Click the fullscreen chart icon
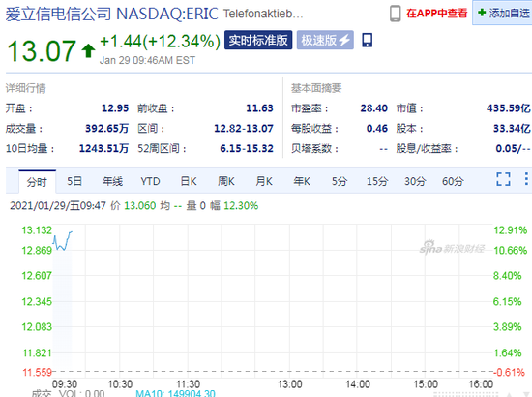The width and height of the screenshot is (532, 397). pos(503,179)
